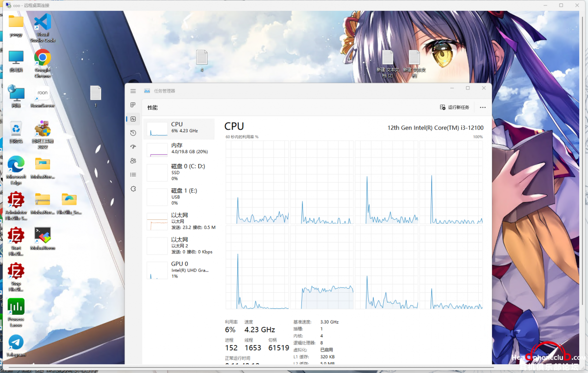This screenshot has width=588, height=373.
Task: Click the 60 秒内的利用率 % graph label
Action: pos(242,137)
